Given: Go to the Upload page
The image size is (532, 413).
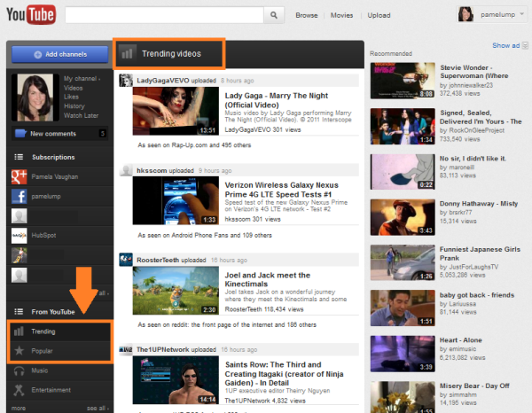Looking at the screenshot, I should click(379, 15).
